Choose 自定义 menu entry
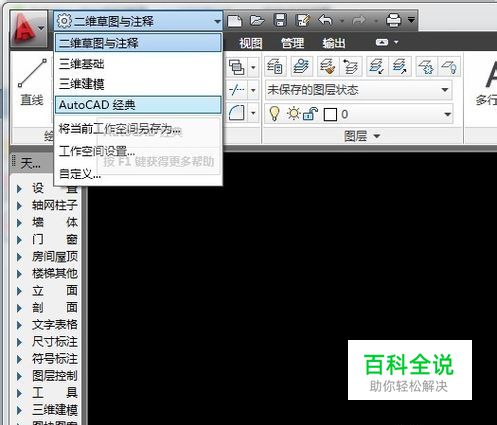The width and height of the screenshot is (497, 425). coord(138,174)
